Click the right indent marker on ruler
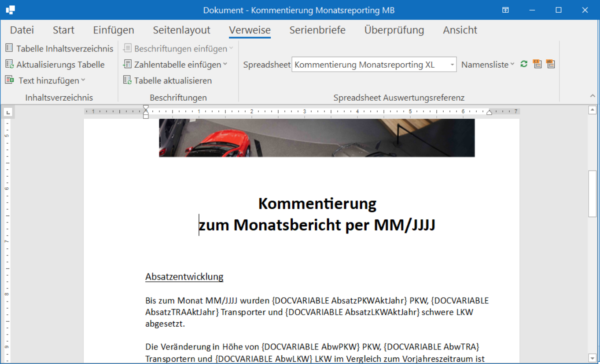The width and height of the screenshot is (600, 364). (489, 113)
